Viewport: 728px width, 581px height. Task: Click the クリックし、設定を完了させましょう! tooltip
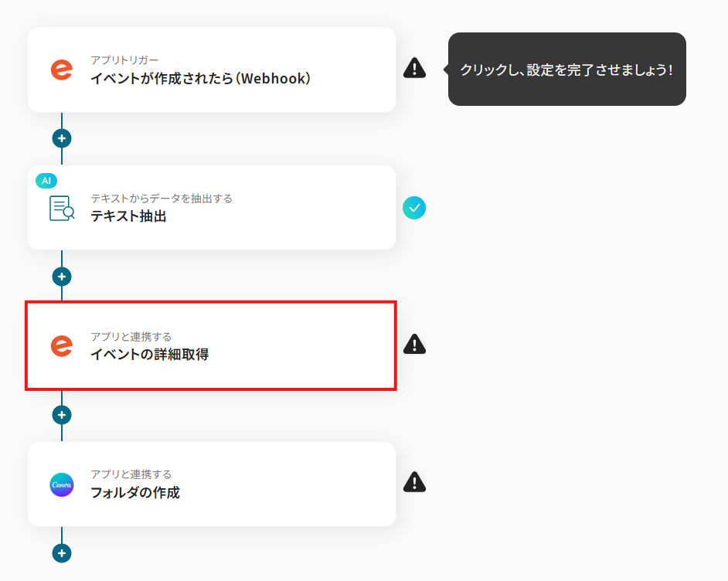(566, 69)
